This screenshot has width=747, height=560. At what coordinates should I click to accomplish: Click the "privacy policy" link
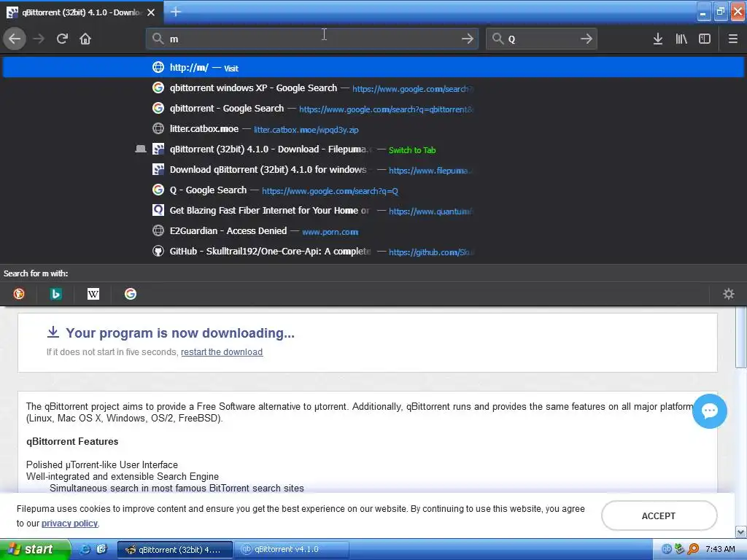(x=69, y=524)
